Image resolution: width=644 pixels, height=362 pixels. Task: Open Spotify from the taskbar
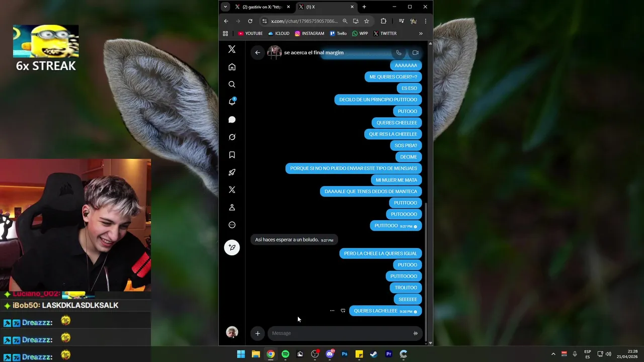285,354
